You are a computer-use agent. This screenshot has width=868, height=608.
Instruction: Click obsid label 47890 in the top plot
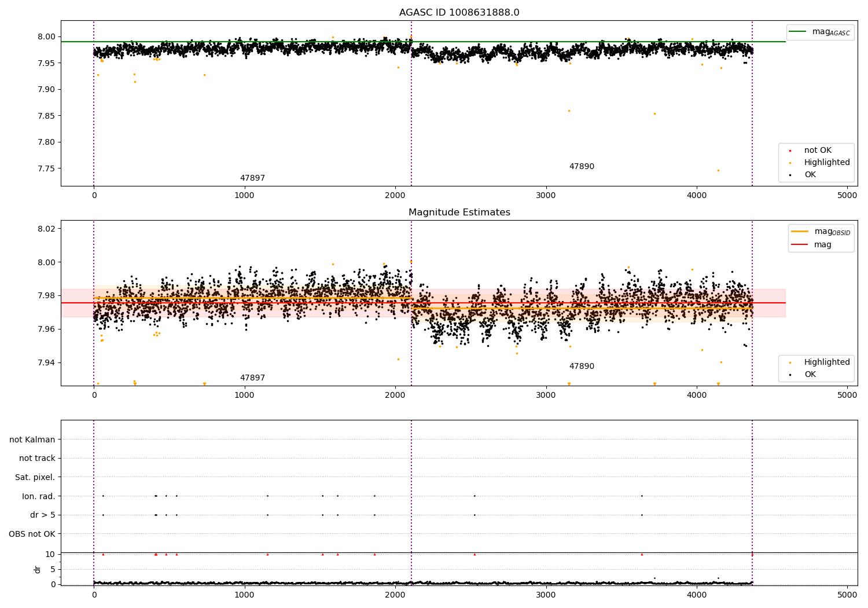582,167
